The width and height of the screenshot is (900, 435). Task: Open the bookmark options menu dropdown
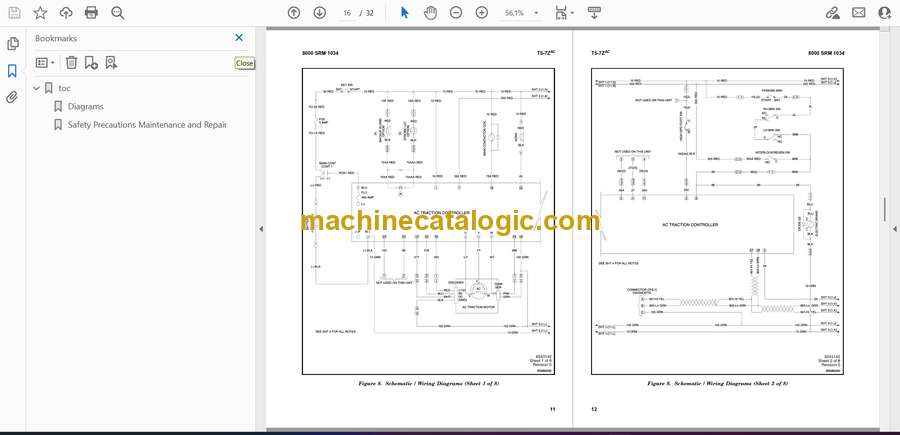(x=45, y=63)
